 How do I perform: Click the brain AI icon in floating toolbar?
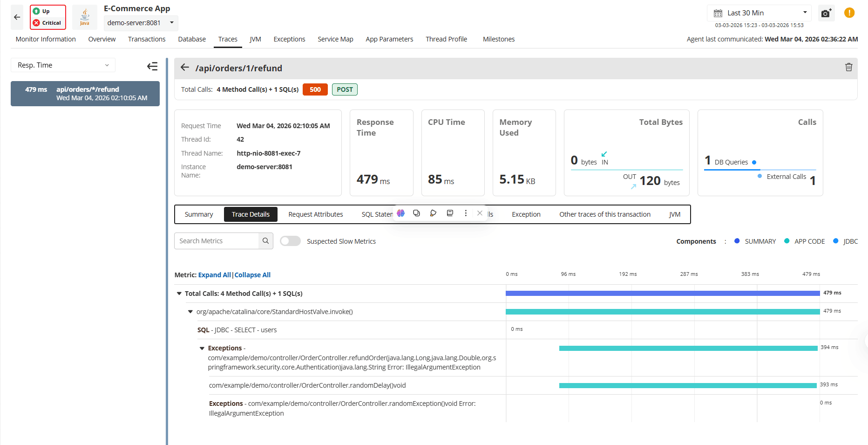click(401, 213)
